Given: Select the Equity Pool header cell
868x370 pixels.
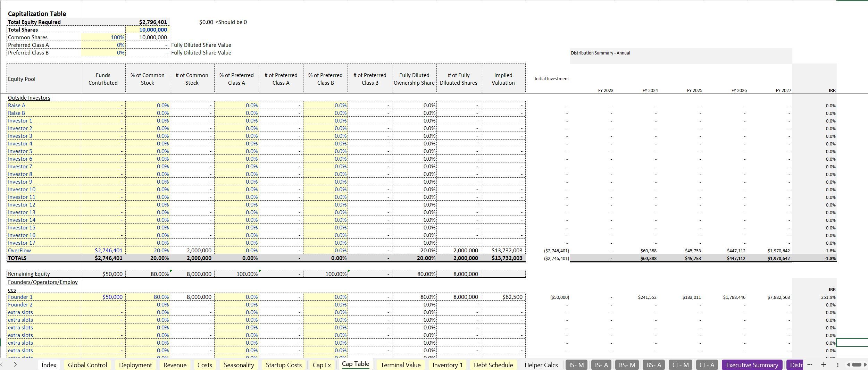Looking at the screenshot, I should click(x=44, y=79).
